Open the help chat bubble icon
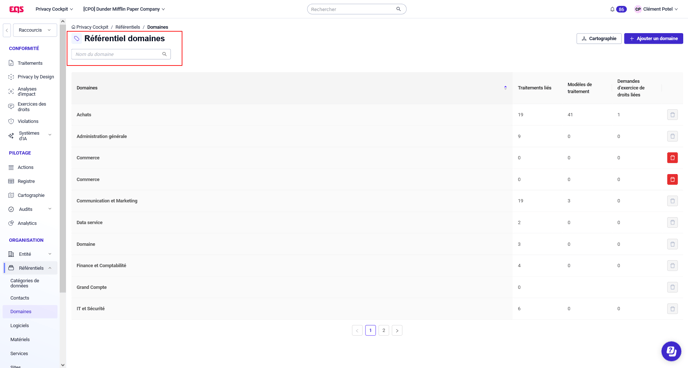Image resolution: width=688 pixels, height=368 pixels. tap(671, 351)
